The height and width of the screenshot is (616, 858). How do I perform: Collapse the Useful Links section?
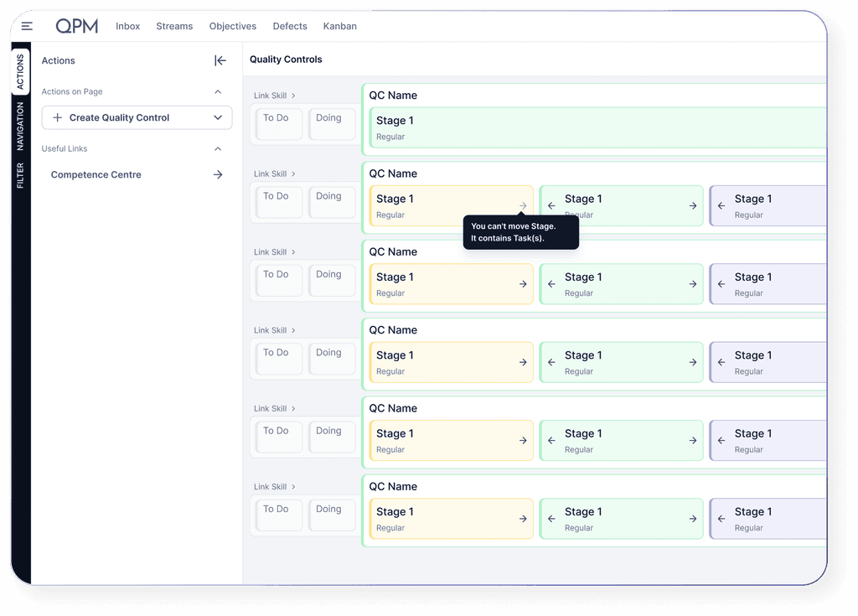click(x=218, y=149)
